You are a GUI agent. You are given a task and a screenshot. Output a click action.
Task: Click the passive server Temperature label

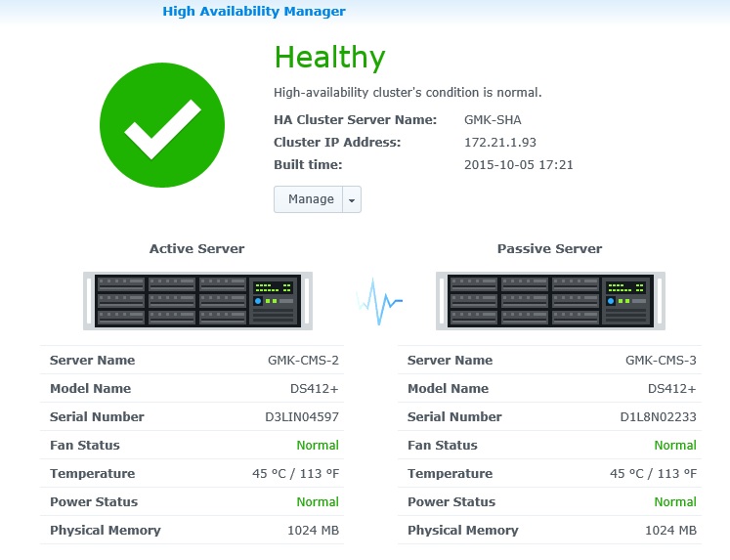(x=450, y=474)
